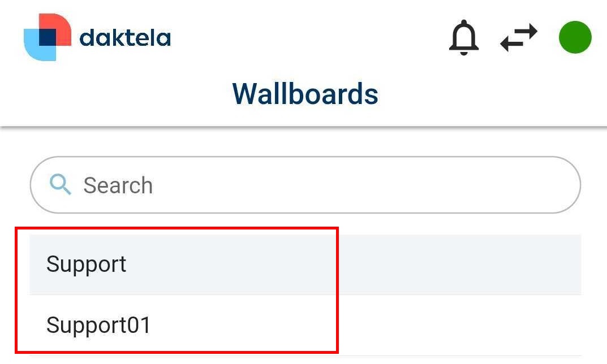This screenshot has height=364, width=607.
Task: Click the magnifying glass search icon
Action: click(x=60, y=184)
